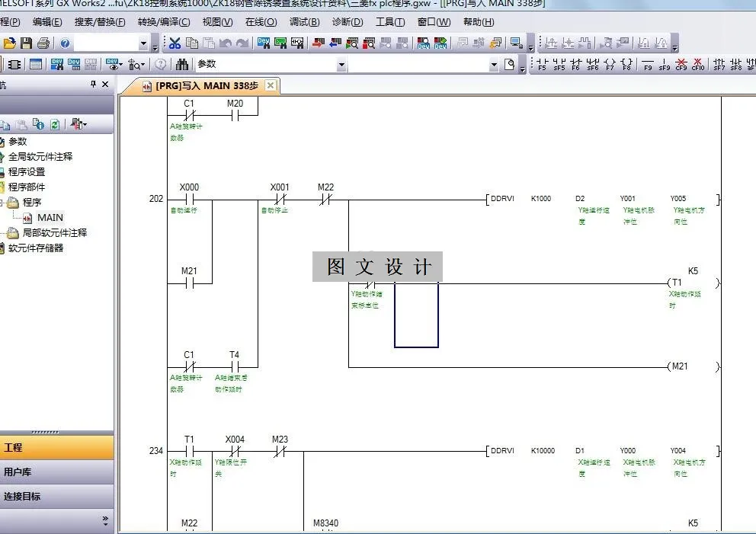
Task: Select the 工程 panel button
Action: pos(57,447)
